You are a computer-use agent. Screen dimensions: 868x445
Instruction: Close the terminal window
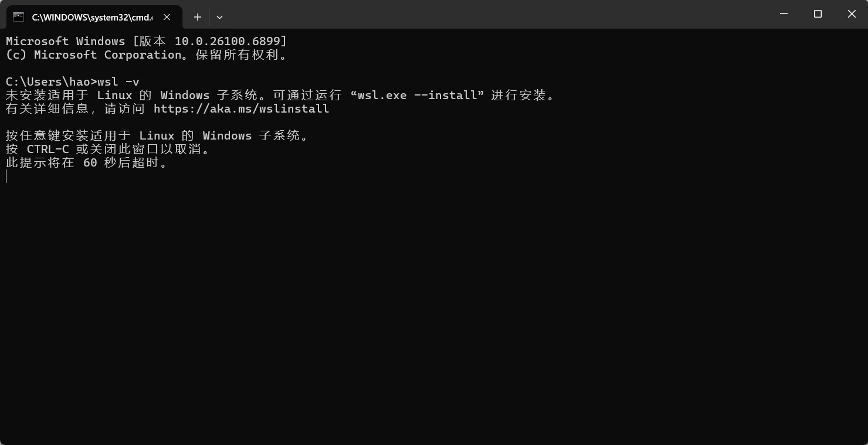point(852,14)
